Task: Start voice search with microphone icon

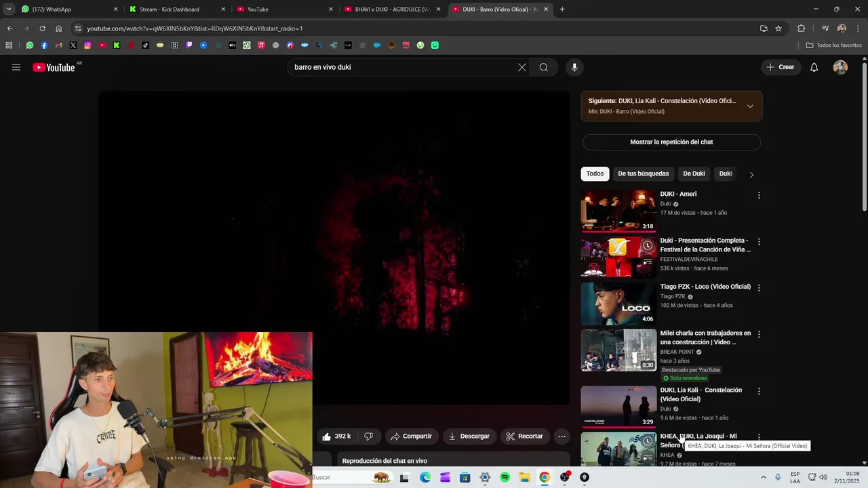Action: point(574,67)
